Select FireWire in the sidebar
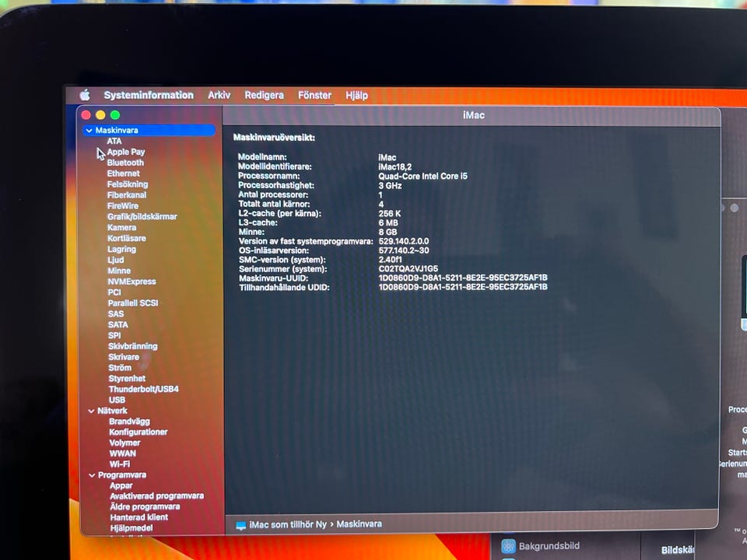This screenshot has height=560, width=747. (123, 205)
